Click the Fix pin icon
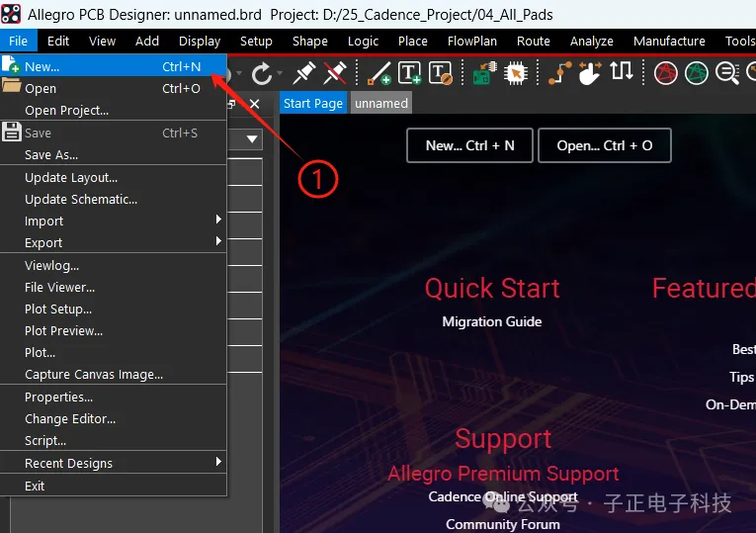 [x=304, y=73]
